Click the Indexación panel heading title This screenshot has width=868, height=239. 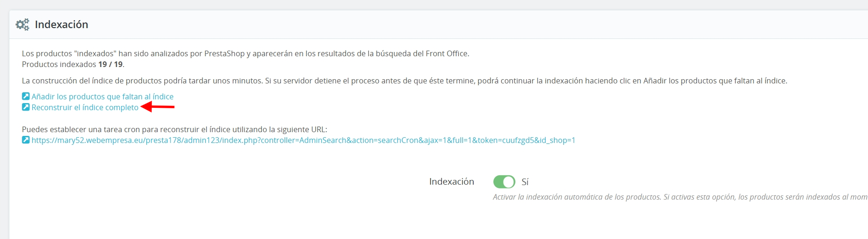62,24
